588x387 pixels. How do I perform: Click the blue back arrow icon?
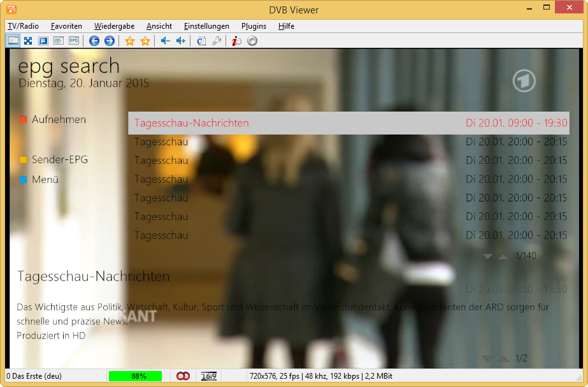(x=94, y=41)
